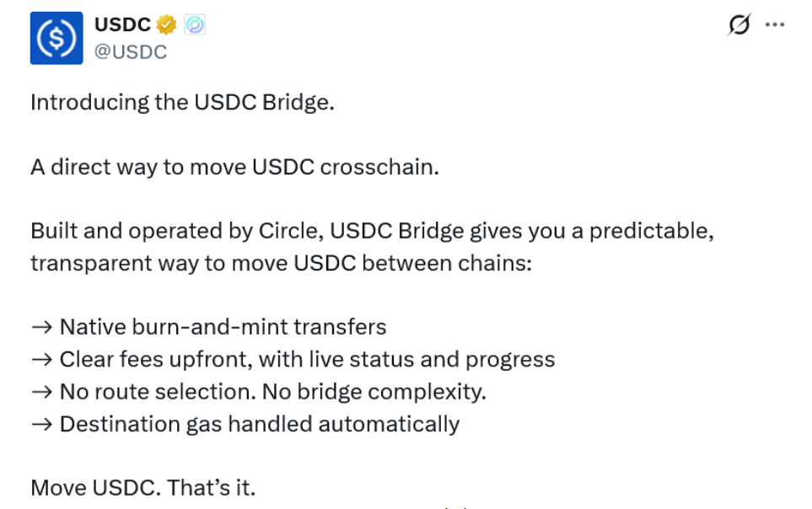
Task: Click the "Native burn-and-mint transfers" text
Action: click(x=223, y=327)
